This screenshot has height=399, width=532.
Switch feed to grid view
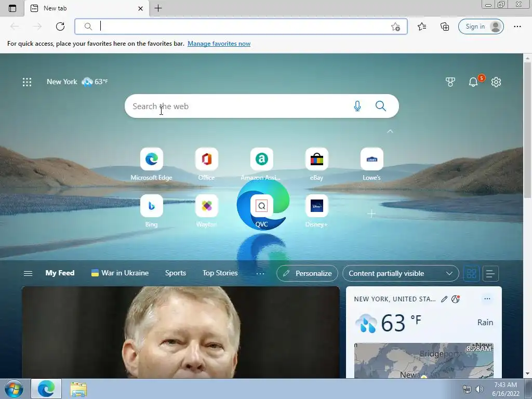click(x=471, y=273)
